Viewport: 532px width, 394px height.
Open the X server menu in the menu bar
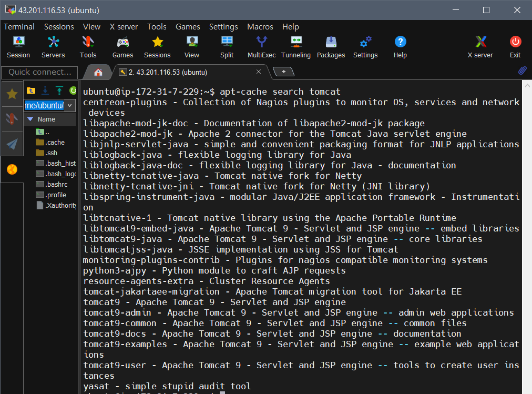click(x=124, y=26)
